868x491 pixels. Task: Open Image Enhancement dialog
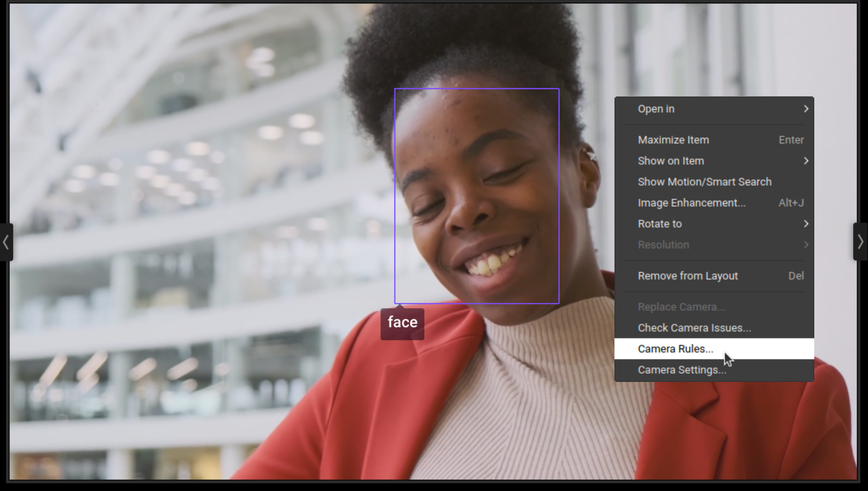[691, 203]
